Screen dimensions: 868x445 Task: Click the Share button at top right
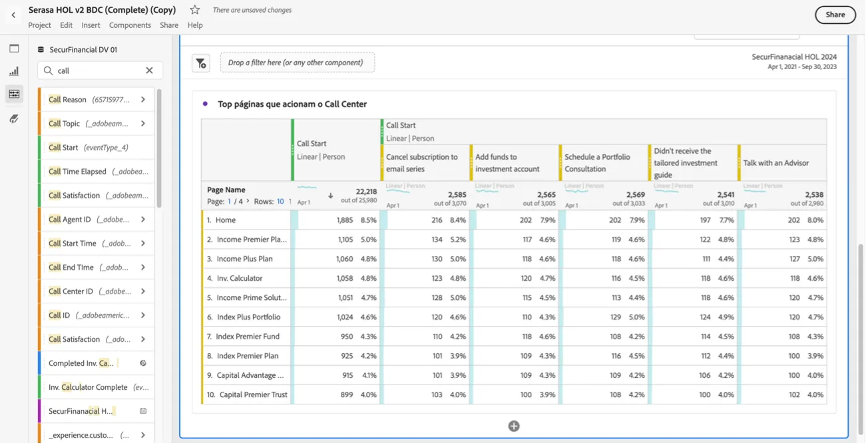pos(837,15)
